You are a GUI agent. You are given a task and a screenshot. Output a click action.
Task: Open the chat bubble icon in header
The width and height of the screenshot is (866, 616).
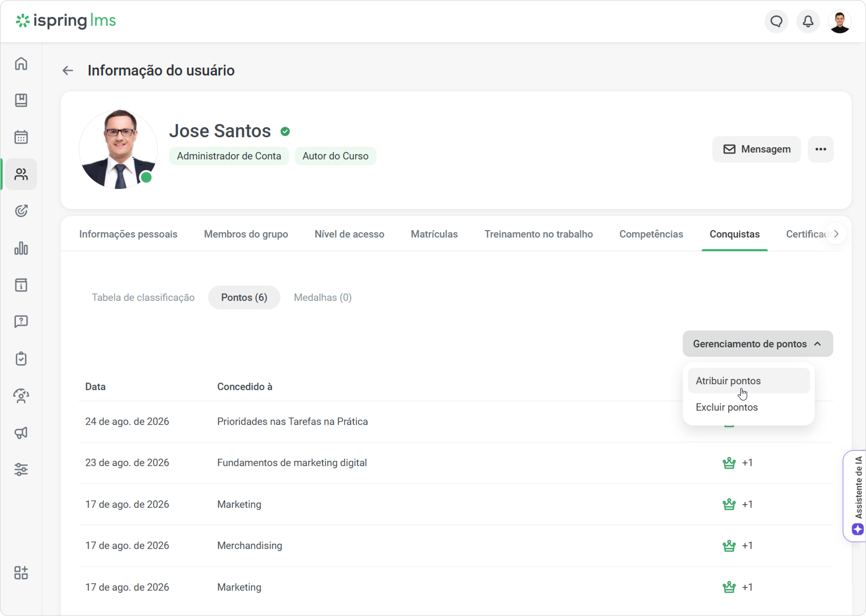tap(776, 21)
